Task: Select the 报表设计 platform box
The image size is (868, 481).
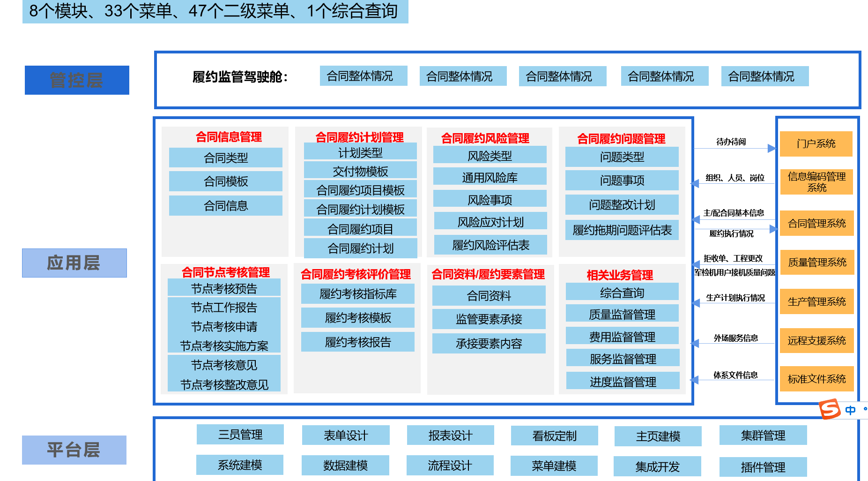Action: tap(450, 435)
